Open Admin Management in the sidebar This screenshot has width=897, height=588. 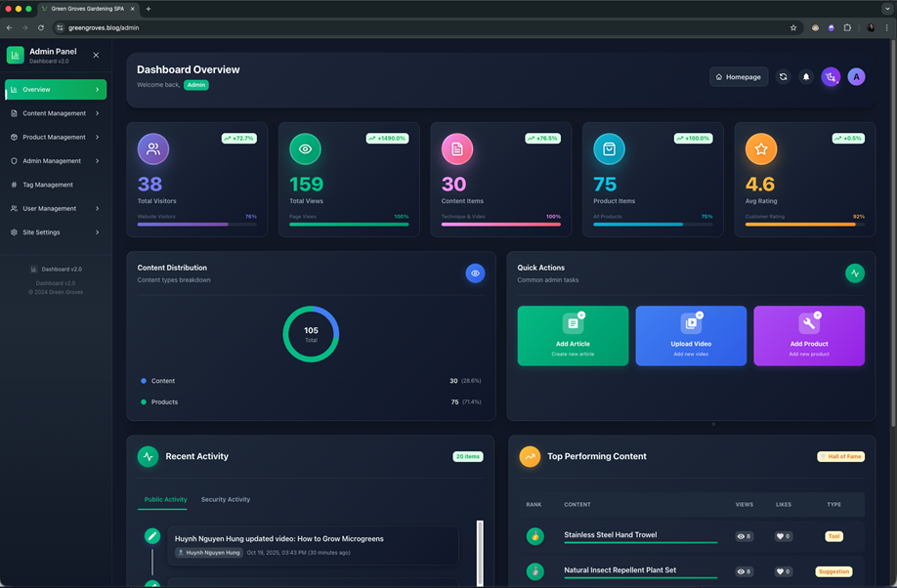point(56,161)
